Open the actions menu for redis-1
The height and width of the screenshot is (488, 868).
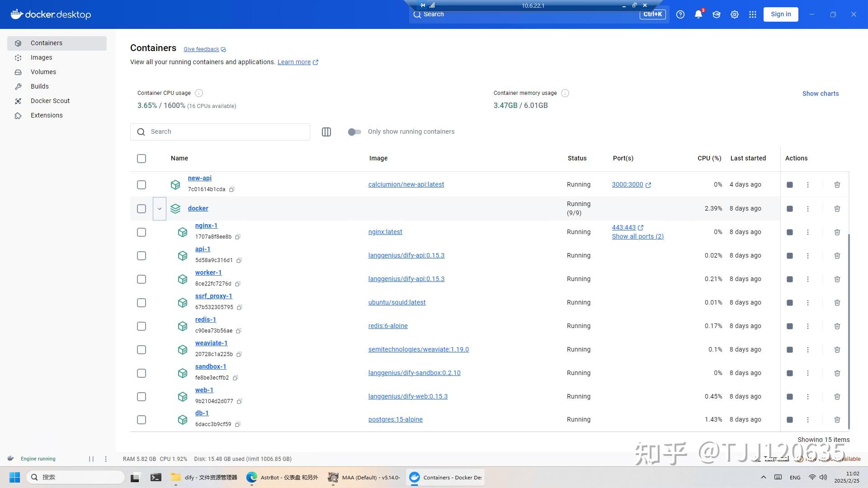click(808, 326)
